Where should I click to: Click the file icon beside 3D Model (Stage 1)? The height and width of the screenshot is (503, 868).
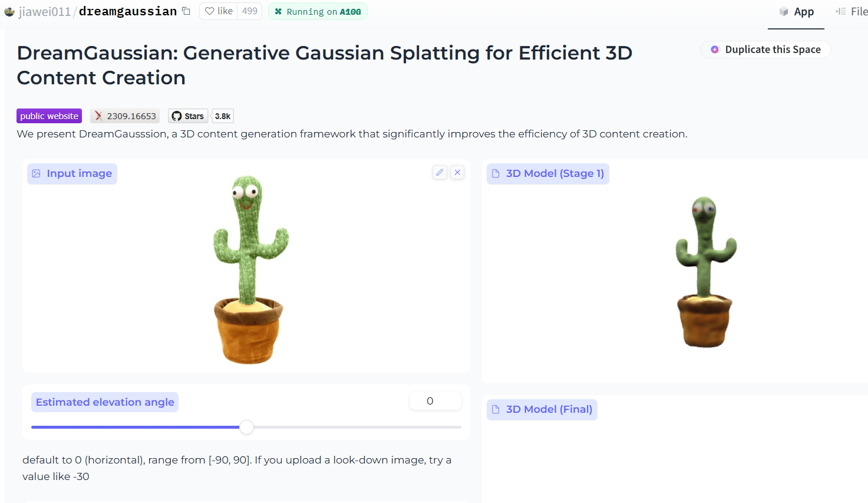tap(495, 173)
